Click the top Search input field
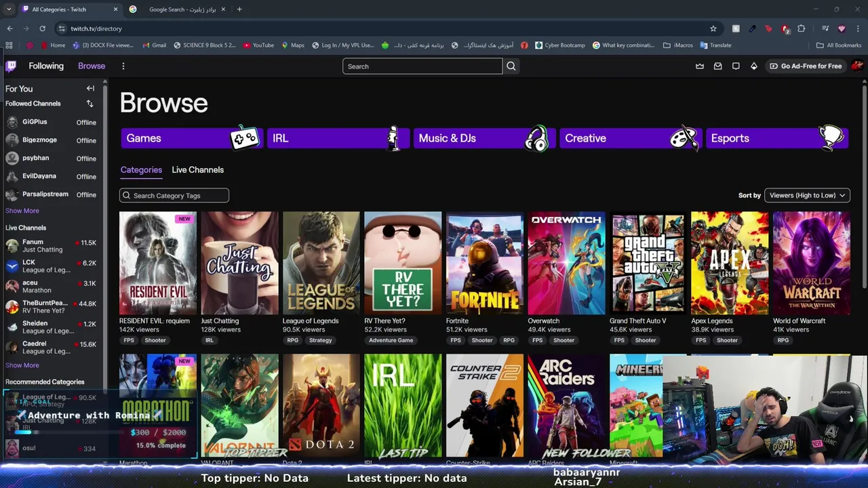 422,66
